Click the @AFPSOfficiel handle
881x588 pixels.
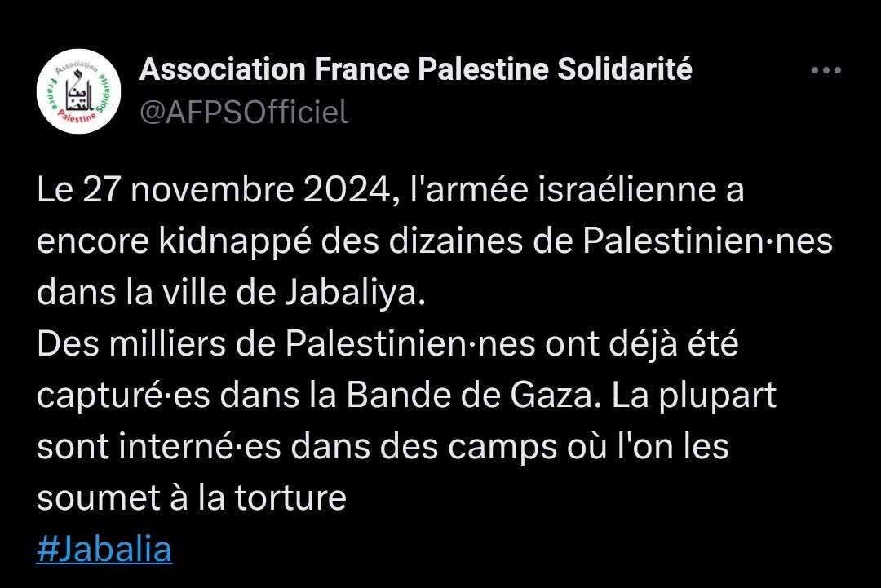244,112
